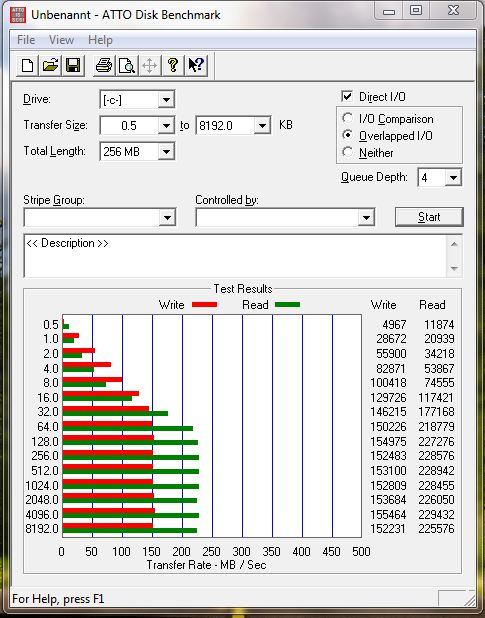Image resolution: width=485 pixels, height=618 pixels.
Task: Open the Transfer Size minimum 0.5 dropdown
Action: point(166,126)
